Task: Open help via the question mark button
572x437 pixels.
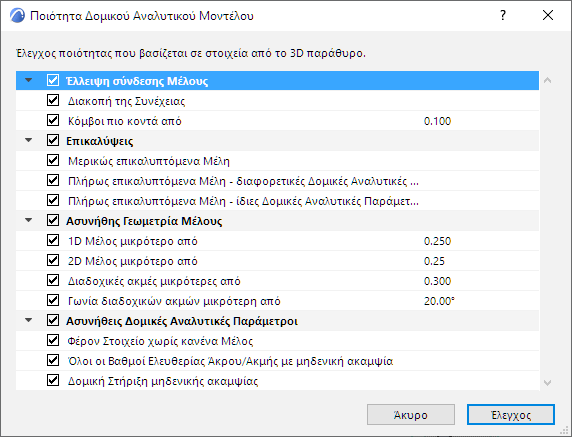Action: (x=503, y=15)
